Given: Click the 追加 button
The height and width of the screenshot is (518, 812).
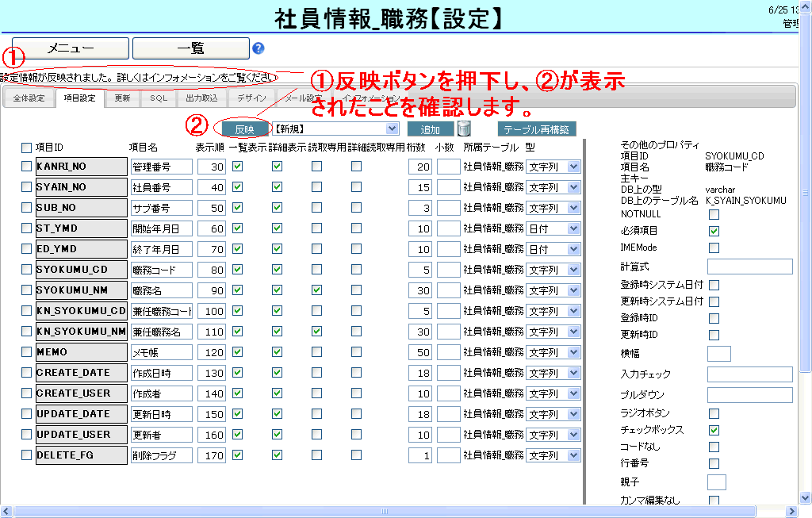Looking at the screenshot, I should (431, 129).
